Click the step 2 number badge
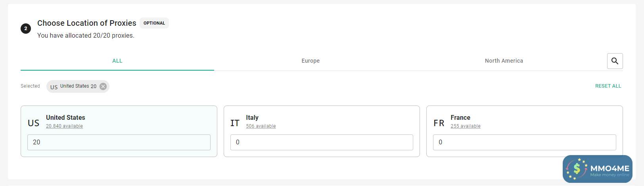 (26, 29)
